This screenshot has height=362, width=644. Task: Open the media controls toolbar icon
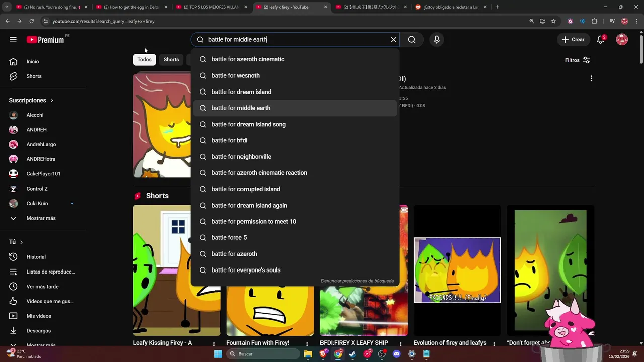click(612, 21)
